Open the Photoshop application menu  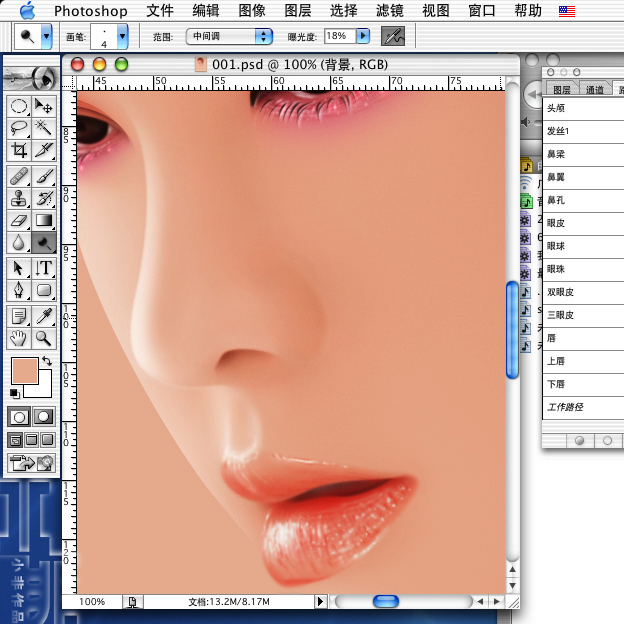pyautogui.click(x=91, y=11)
